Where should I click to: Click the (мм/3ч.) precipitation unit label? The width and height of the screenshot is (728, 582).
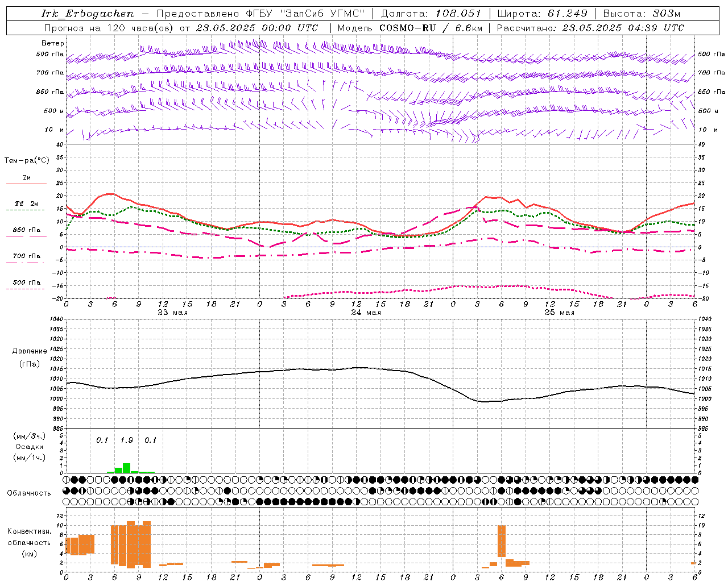tap(30, 436)
